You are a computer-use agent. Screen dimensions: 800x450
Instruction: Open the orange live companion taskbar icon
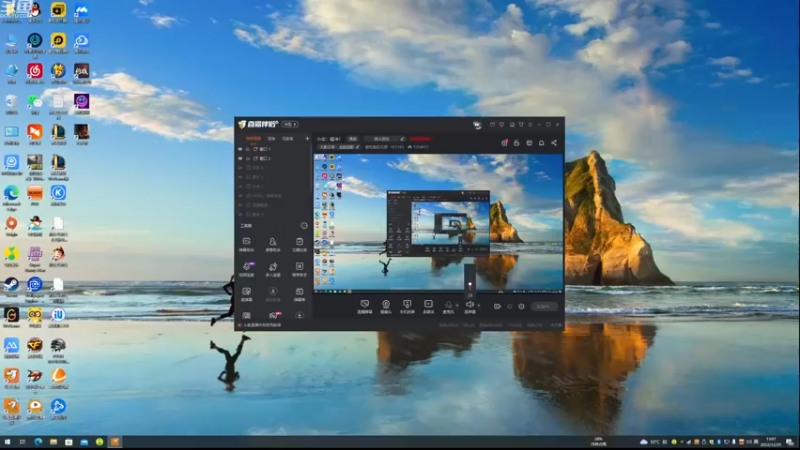point(115,442)
